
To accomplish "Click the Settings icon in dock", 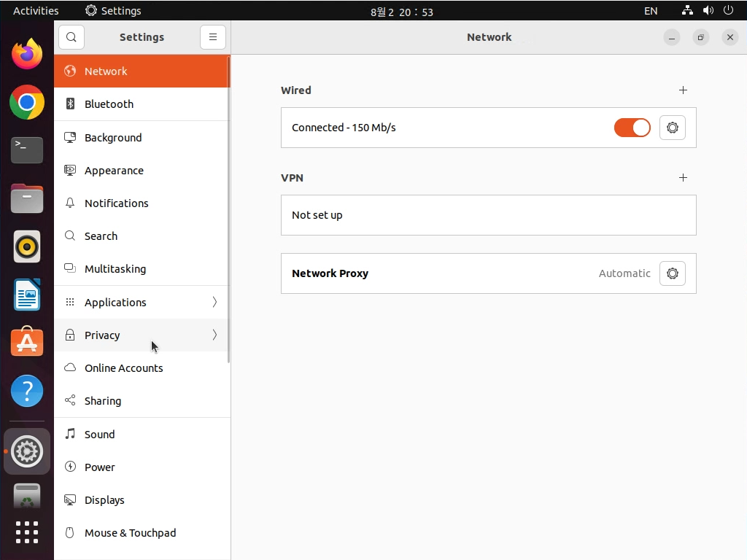I will point(27,451).
